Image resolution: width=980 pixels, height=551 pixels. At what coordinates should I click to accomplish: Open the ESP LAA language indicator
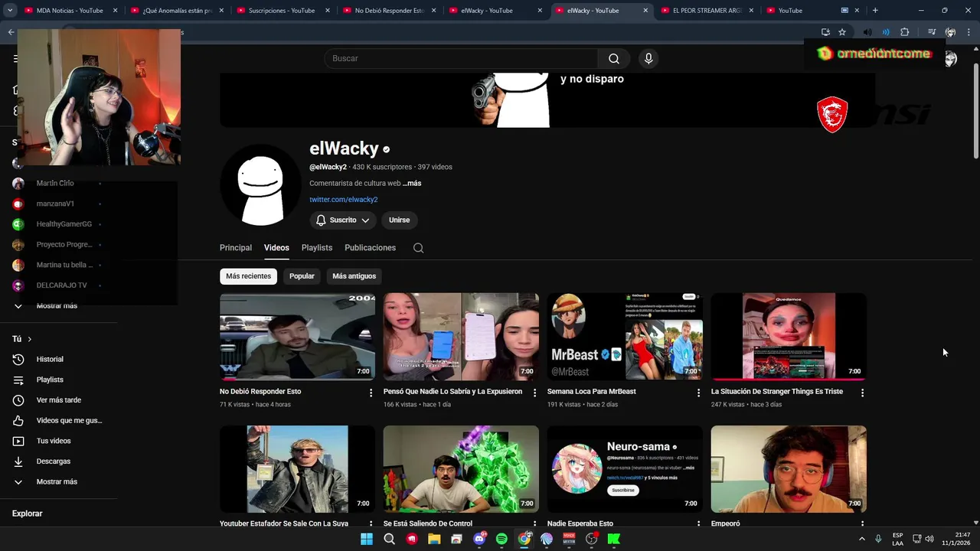point(897,539)
